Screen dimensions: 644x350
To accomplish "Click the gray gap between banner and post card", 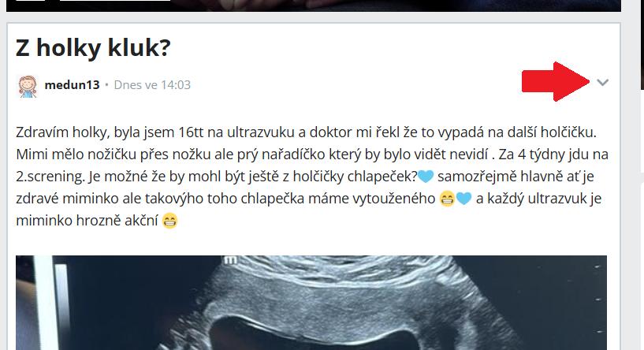I will (x=314, y=17).
